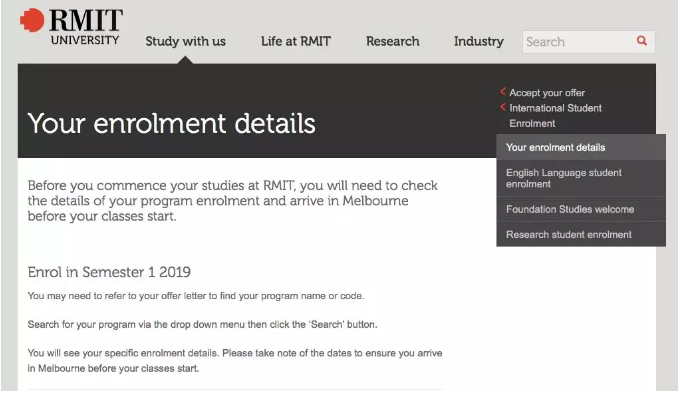Viewport: 681px width, 409px height.
Task: Go to Foundation Studies welcome
Action: coord(569,209)
